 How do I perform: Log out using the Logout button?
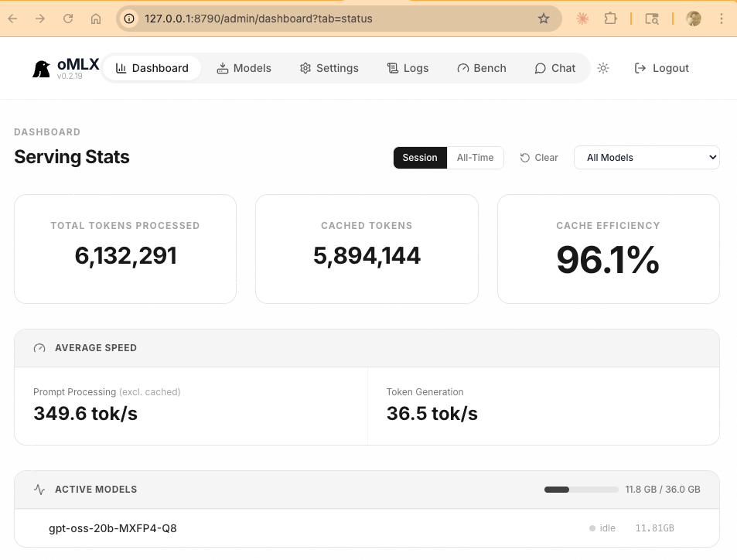point(661,68)
